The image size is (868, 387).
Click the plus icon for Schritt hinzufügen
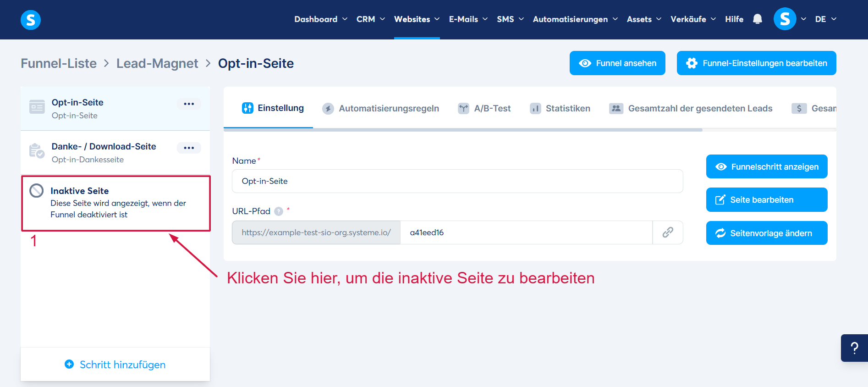pyautogui.click(x=69, y=364)
